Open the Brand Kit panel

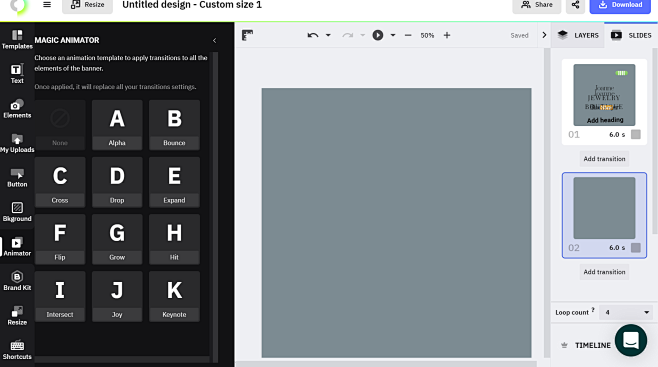point(17,281)
